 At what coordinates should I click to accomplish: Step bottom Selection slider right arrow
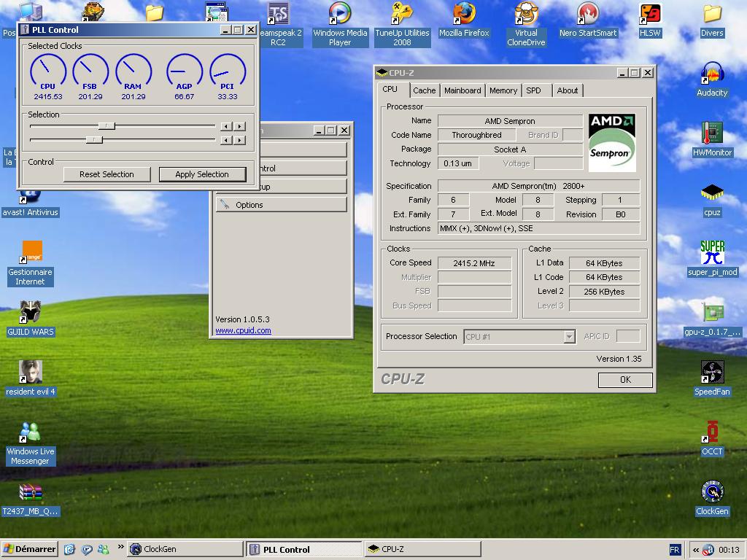(239, 140)
